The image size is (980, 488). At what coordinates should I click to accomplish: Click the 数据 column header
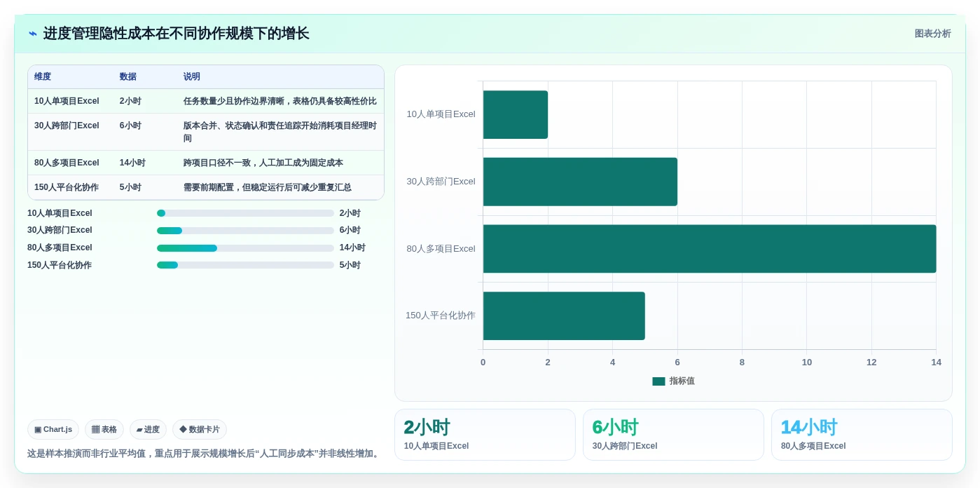coord(128,77)
